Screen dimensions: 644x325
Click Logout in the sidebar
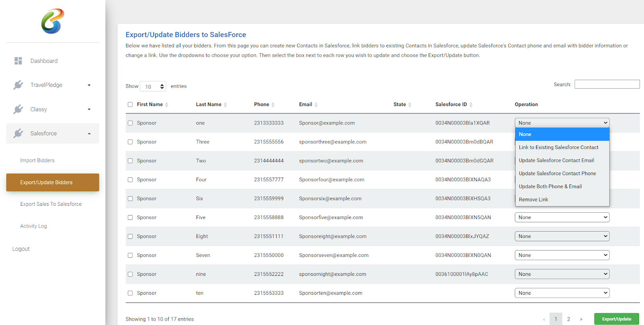point(21,249)
